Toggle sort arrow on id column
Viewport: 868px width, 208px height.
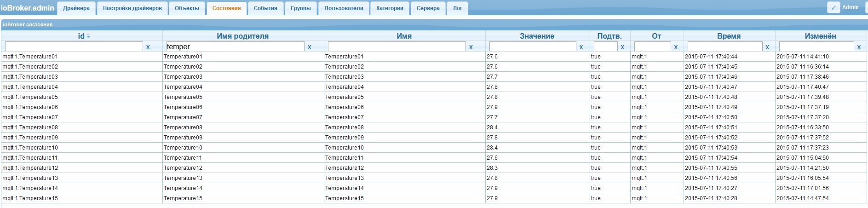pyautogui.click(x=88, y=36)
